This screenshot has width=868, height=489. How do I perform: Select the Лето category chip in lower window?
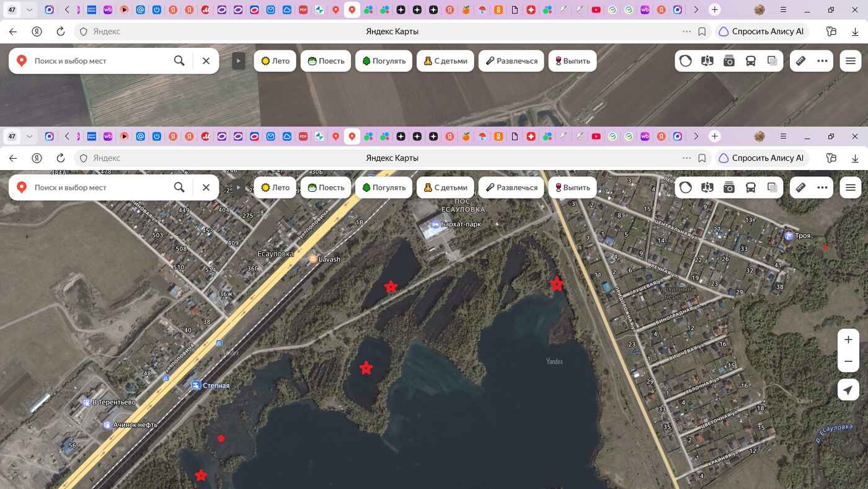[275, 187]
